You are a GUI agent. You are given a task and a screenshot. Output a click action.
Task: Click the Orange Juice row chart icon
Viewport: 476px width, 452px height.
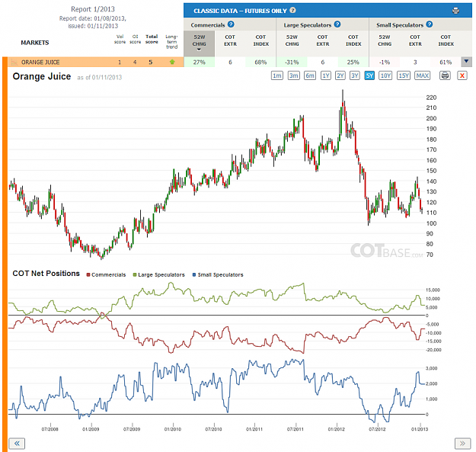(x=14, y=63)
